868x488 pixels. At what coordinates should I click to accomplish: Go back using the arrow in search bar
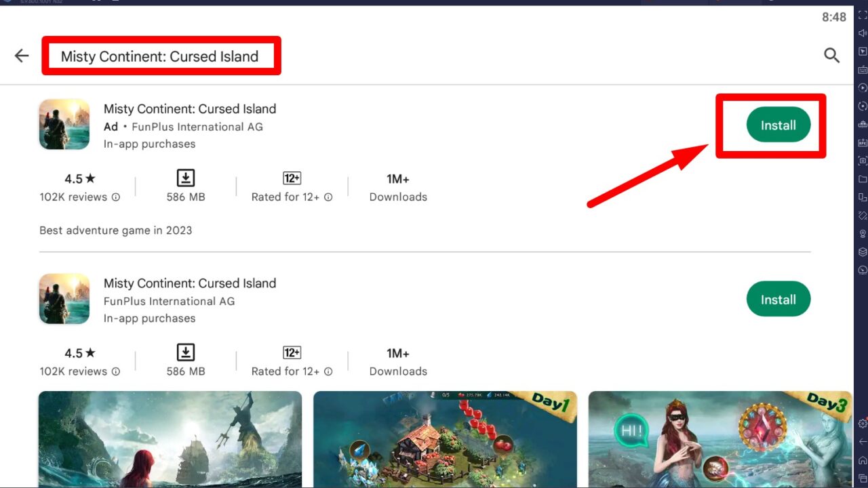pyautogui.click(x=22, y=56)
